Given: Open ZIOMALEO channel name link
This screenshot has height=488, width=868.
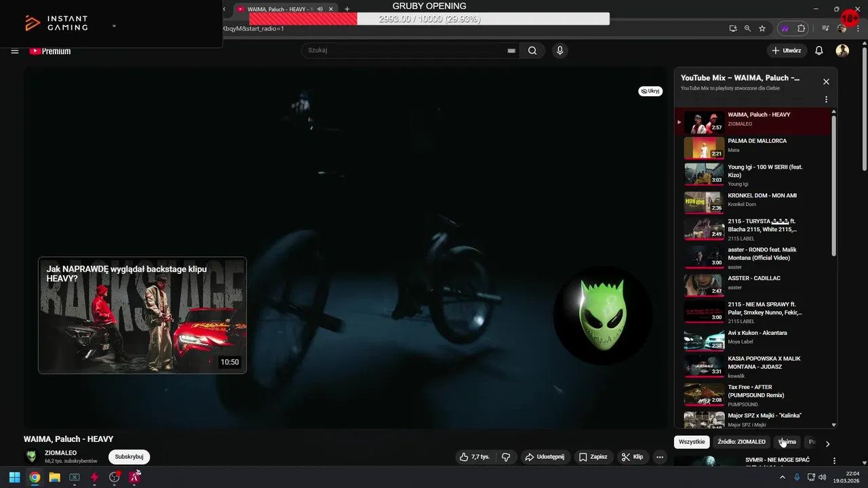Looking at the screenshot, I should pos(61,453).
